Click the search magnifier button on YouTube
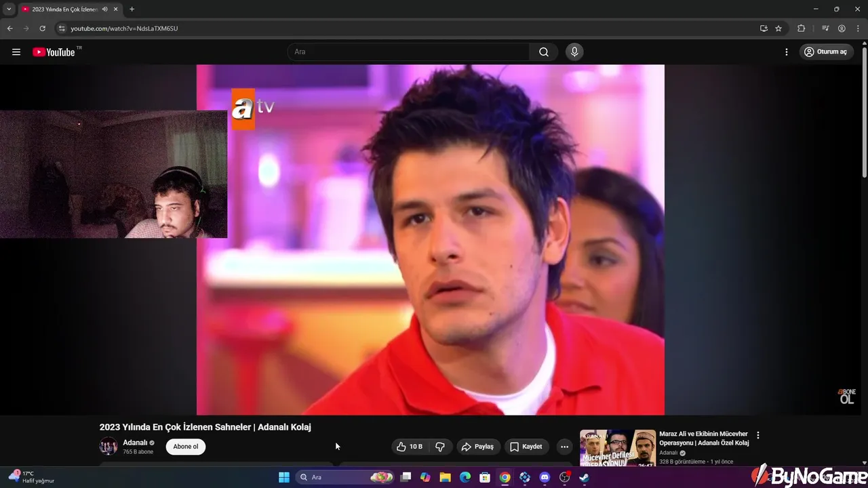The width and height of the screenshot is (868, 488). (x=544, y=52)
